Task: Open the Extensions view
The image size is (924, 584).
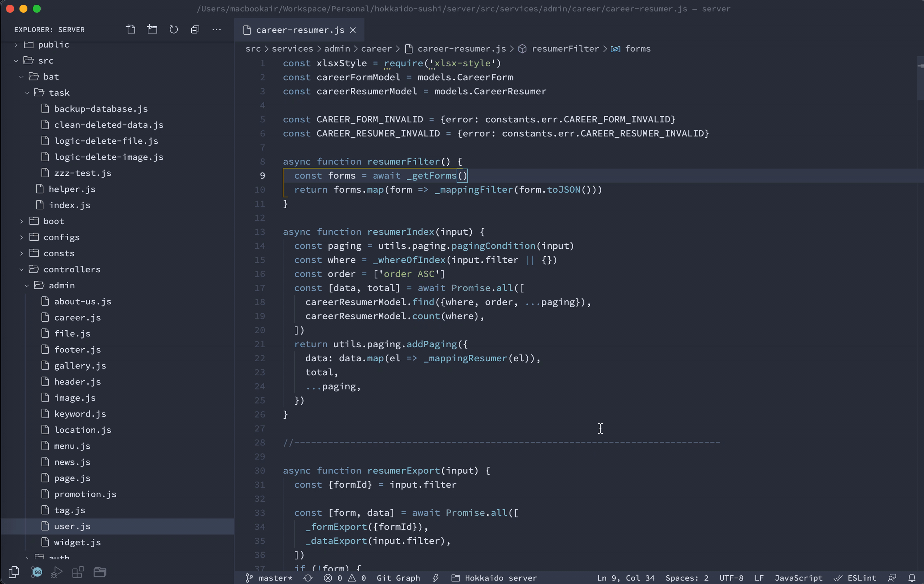Action: tap(78, 572)
